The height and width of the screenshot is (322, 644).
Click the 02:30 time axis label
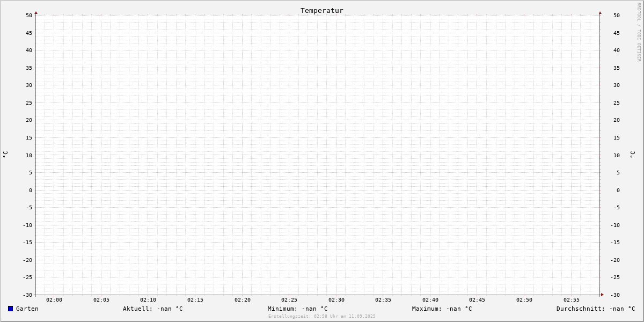coord(336,300)
